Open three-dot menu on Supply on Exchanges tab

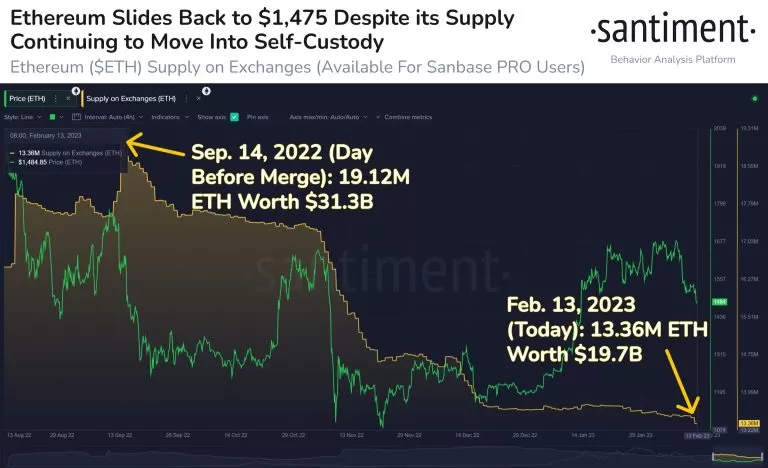[186, 99]
